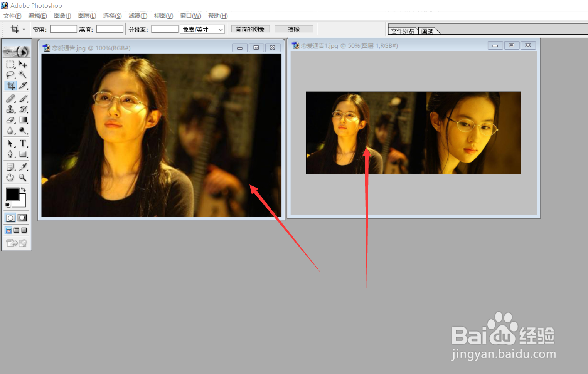
Task: Switch to full screen with menu bar
Action: (16, 230)
